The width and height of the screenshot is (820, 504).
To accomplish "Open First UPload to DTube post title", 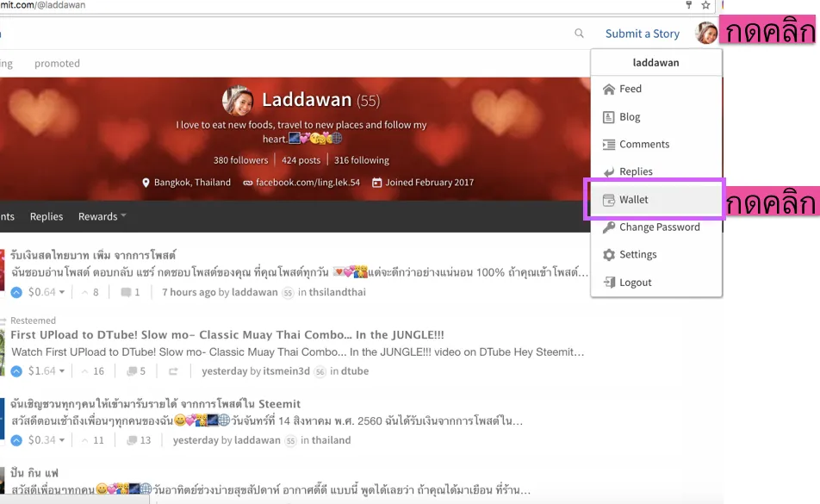I will (x=227, y=334).
